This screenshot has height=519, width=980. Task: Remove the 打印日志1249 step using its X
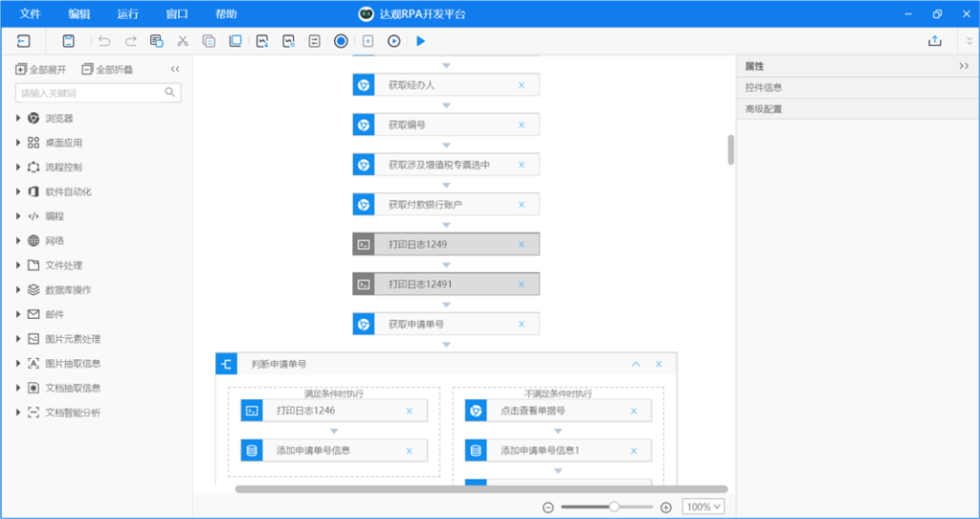(x=522, y=244)
